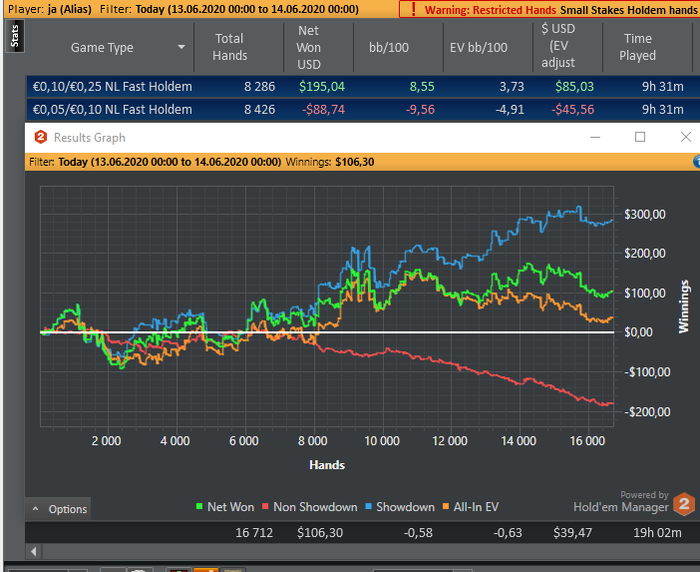Click the totals row $39,47 value
Screen dimensions: 700x572
point(573,533)
